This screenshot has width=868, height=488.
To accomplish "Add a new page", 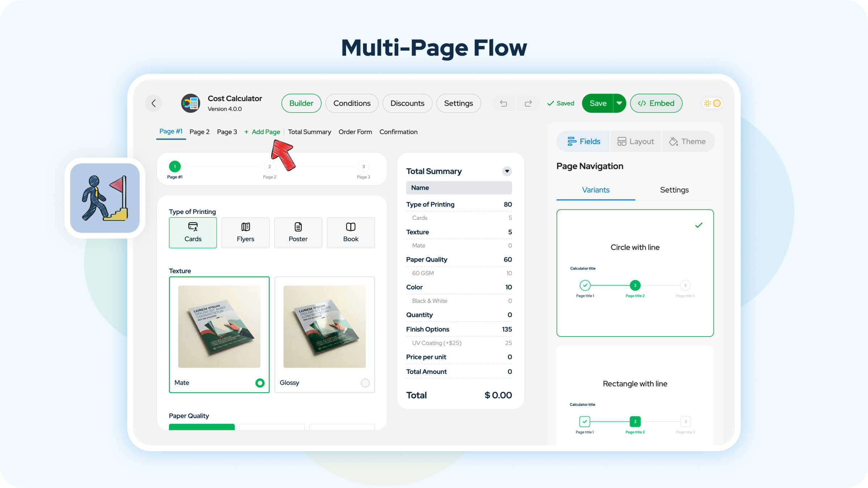I will tap(262, 132).
